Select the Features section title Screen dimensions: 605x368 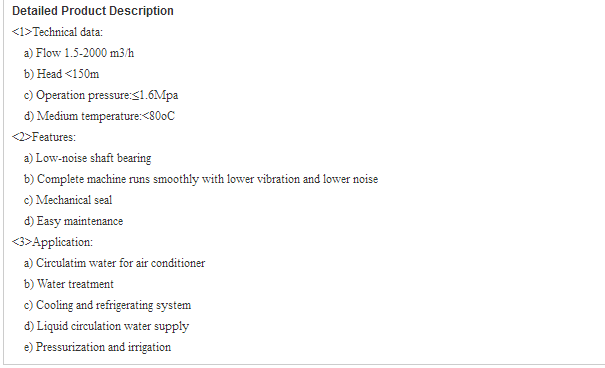(44, 137)
